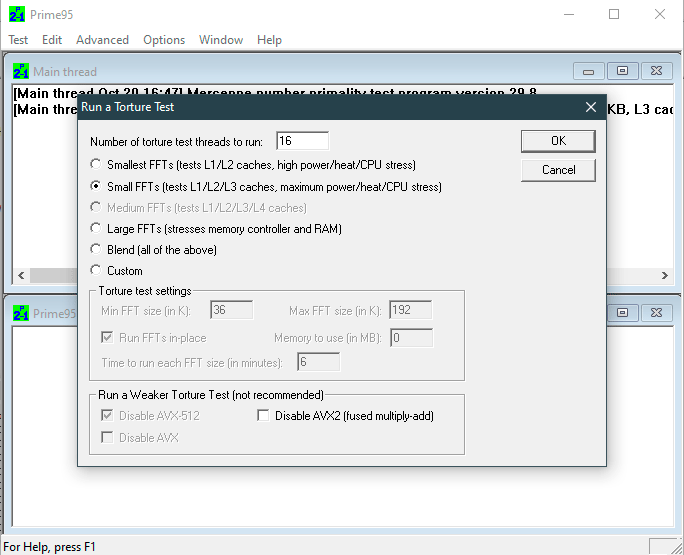Viewport: 684px width, 555px height.
Task: Click the right arrow of Main thread scrollbar
Action: (x=664, y=275)
